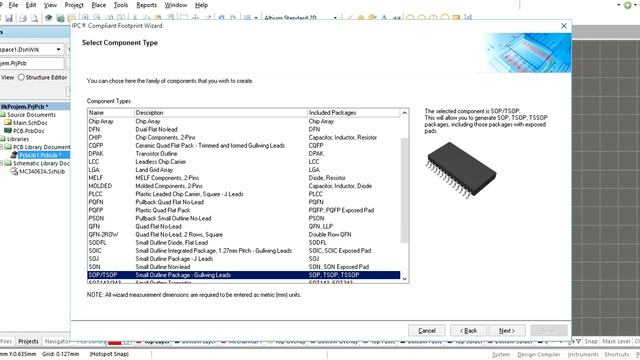Image resolution: width=640 pixels, height=360 pixels.
Task: Sort by the Included Packages column header
Action: click(353, 113)
